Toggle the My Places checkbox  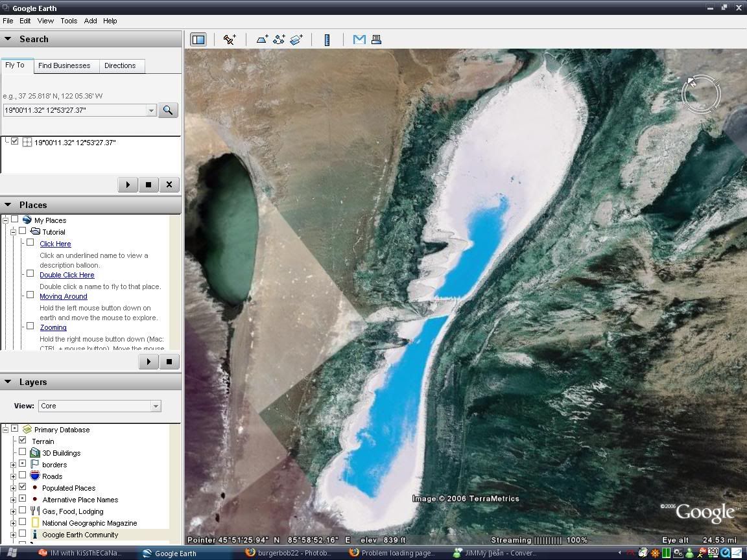(15, 219)
